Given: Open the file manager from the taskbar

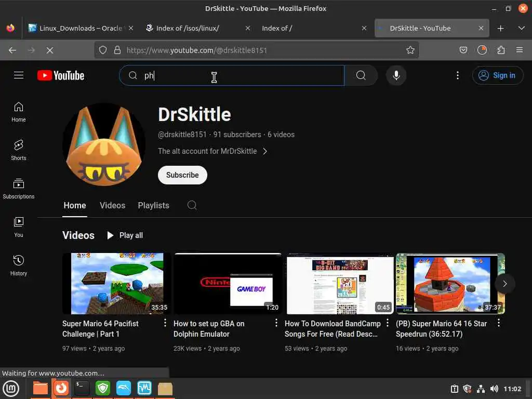Looking at the screenshot, I should 40,389.
